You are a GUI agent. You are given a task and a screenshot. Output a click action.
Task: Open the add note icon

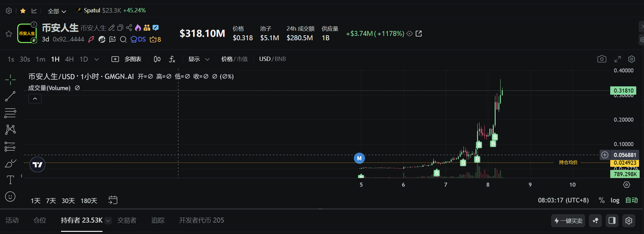(x=112, y=39)
